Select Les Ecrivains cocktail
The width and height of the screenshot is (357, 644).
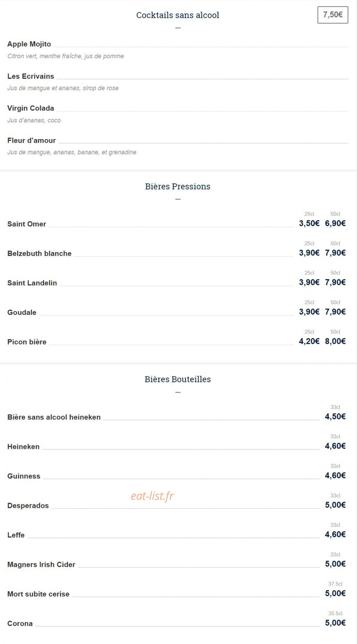click(x=31, y=76)
